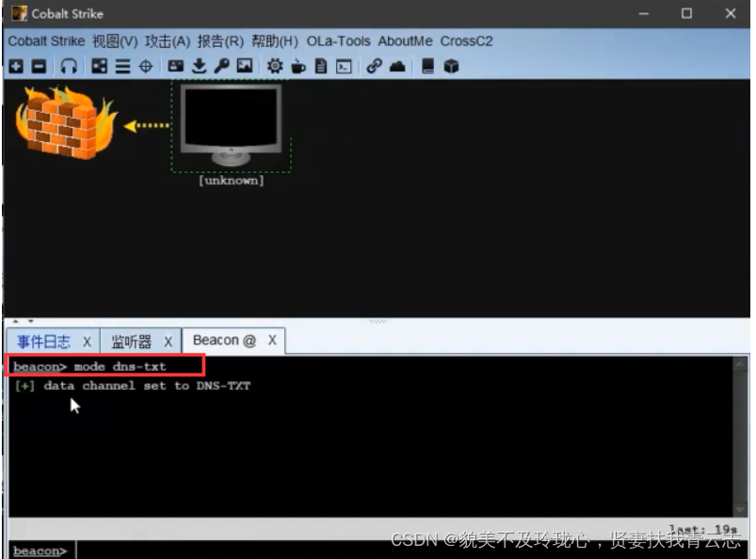Close the 事件日志 tab
This screenshot has height=559, width=756.
pos(87,342)
